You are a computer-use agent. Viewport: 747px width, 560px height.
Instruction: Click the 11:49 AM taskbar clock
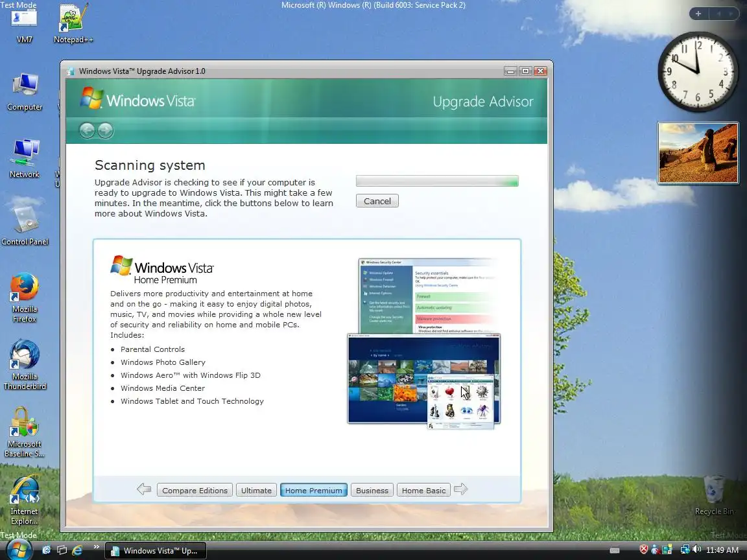pyautogui.click(x=722, y=550)
